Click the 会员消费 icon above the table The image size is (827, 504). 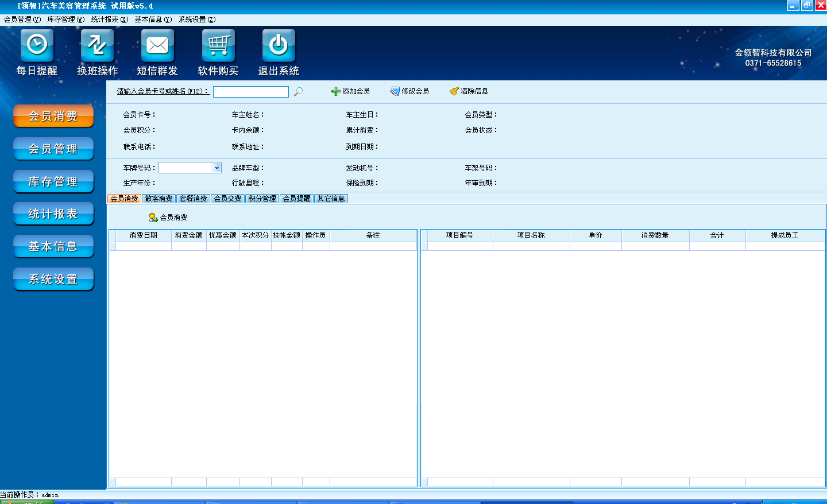point(153,218)
